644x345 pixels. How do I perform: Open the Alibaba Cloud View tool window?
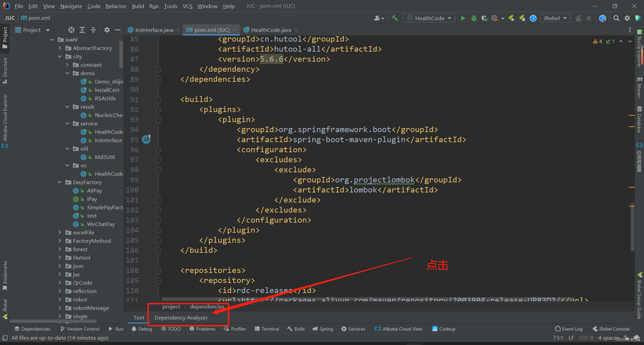(x=398, y=329)
